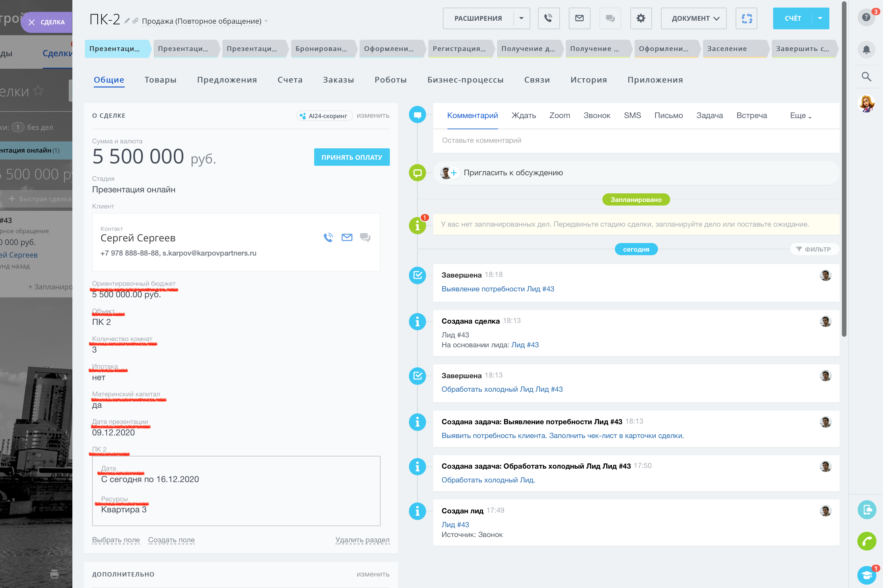Viewport: 883px width, 588px height.
Task: Open the email envelope icon in top toolbar
Action: (x=579, y=18)
